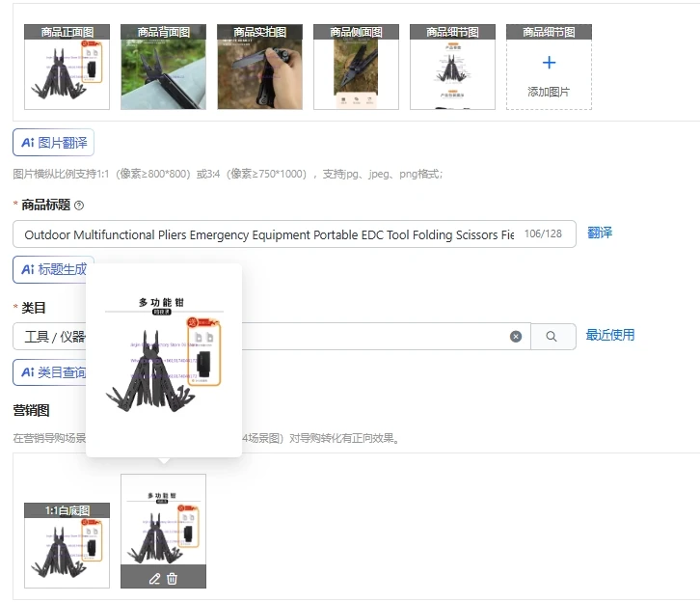The height and width of the screenshot is (603, 700).
Task: Clear the category field with the X icon
Action: click(x=516, y=337)
